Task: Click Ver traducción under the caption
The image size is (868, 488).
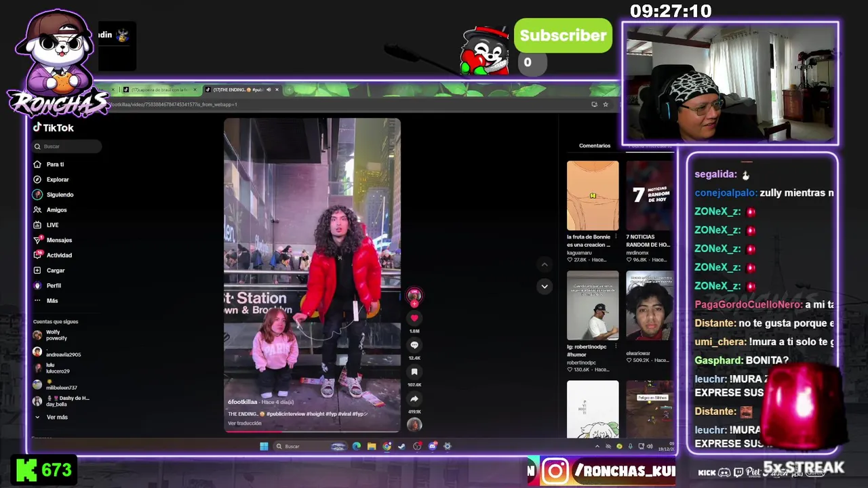Action: (245, 424)
